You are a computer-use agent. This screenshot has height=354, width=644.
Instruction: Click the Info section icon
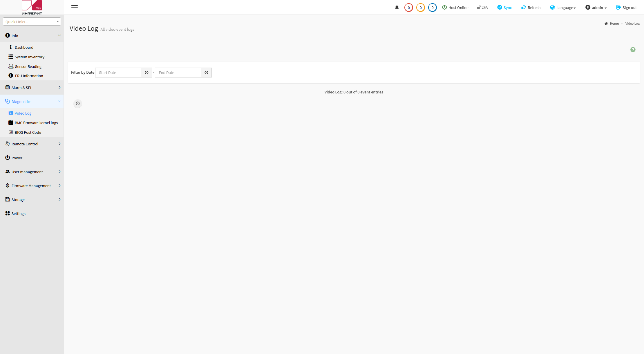click(x=8, y=35)
